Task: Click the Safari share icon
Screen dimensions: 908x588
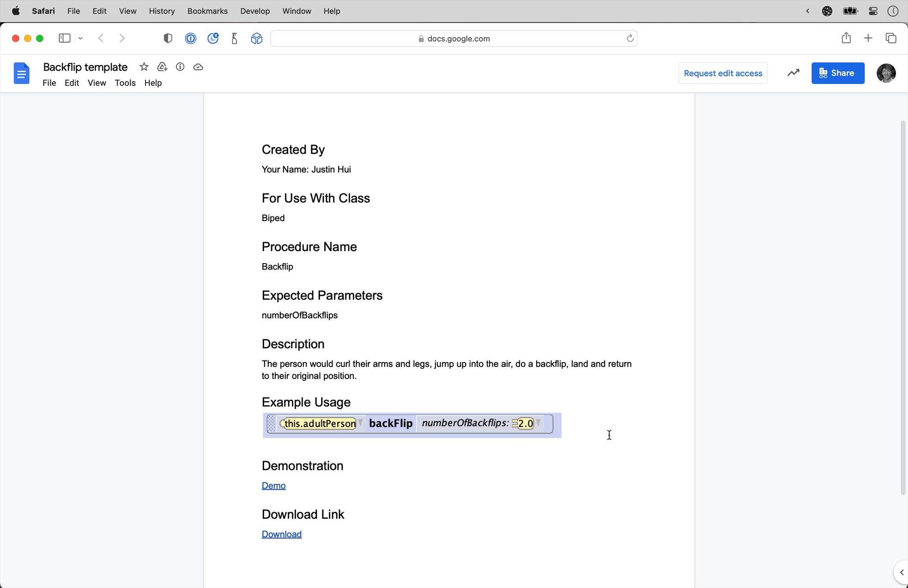Action: pos(846,38)
